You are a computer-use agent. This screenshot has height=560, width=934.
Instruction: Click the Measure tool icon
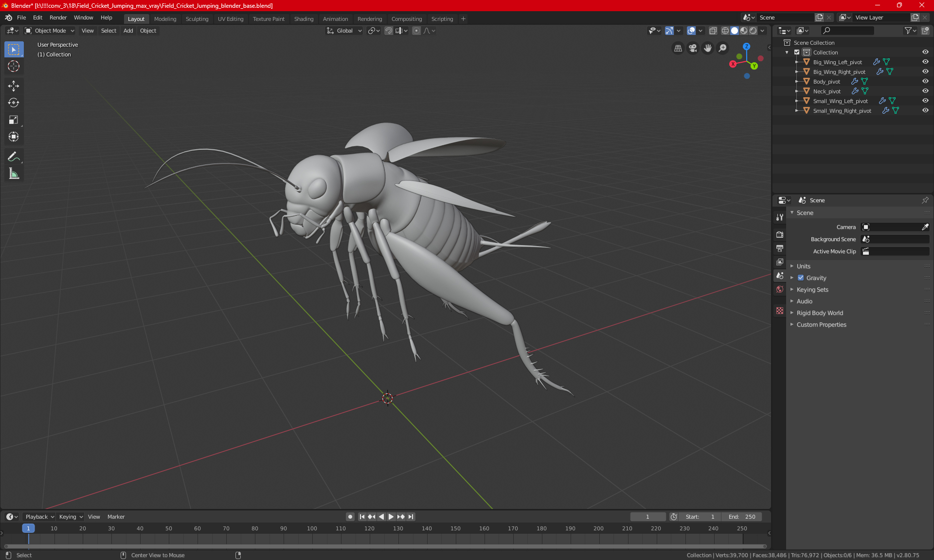click(x=13, y=174)
